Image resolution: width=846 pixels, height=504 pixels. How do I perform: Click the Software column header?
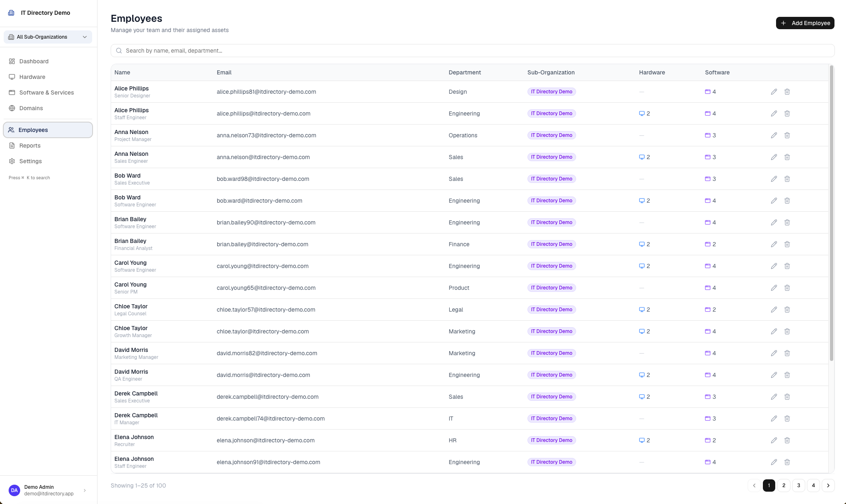tap(717, 72)
